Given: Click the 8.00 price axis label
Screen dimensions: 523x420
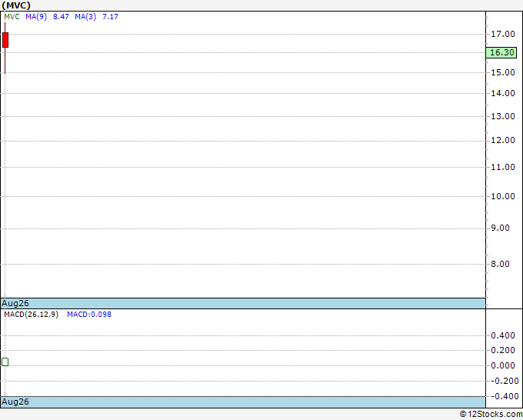Looking at the screenshot, I should [501, 264].
